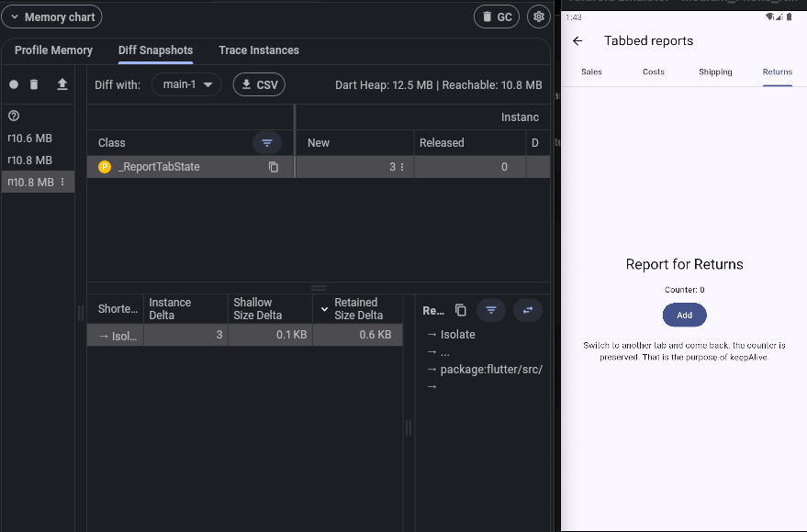Go back in the Tabbed reports app
Image resolution: width=807 pixels, height=532 pixels.
click(x=577, y=41)
